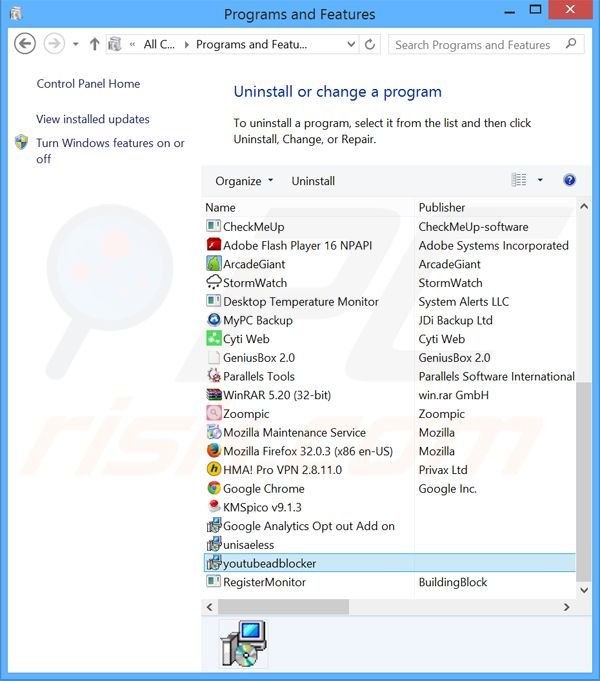Open the blue Help question mark
The height and width of the screenshot is (681, 600).
[x=569, y=180]
